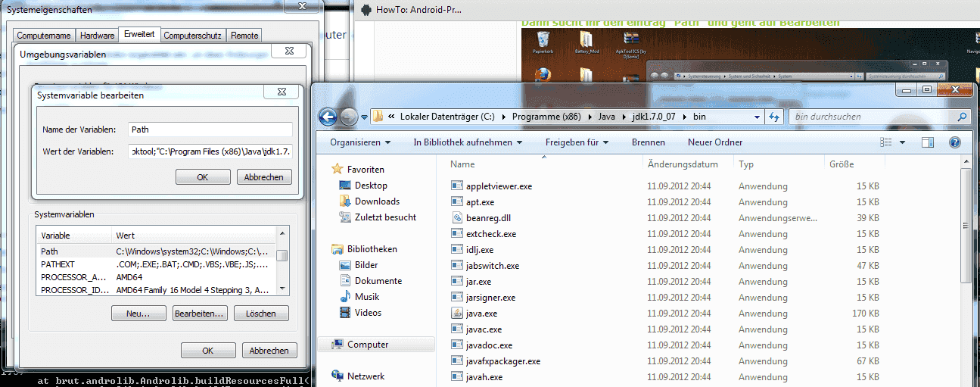
Task: Select the Erweitert tab
Action: [138, 34]
